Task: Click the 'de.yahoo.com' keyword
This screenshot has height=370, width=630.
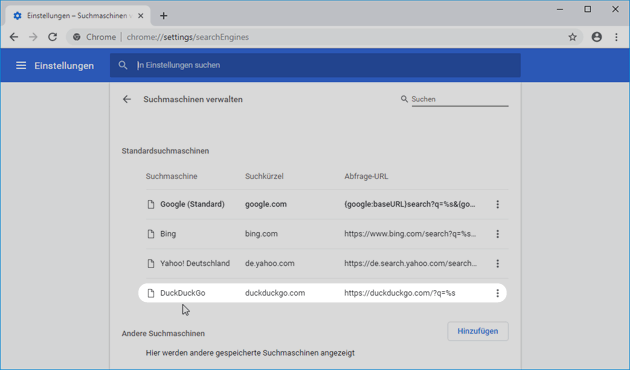Action: [x=270, y=264]
